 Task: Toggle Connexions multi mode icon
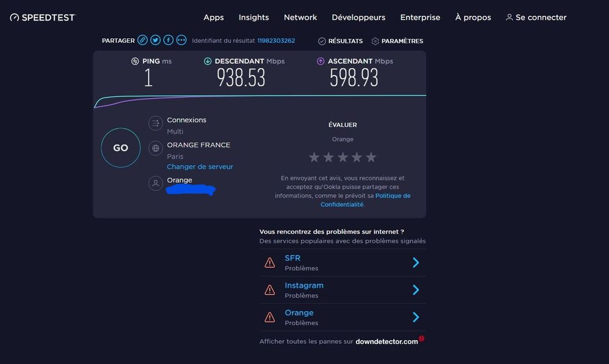tap(155, 124)
